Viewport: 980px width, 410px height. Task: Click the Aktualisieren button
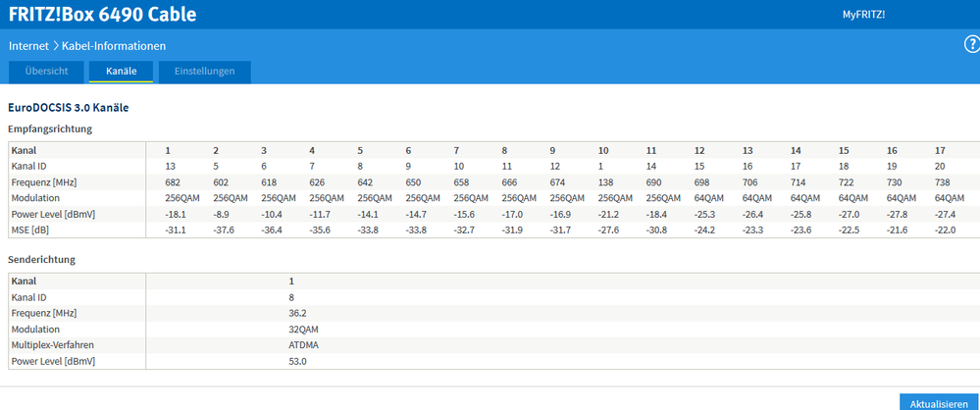939,402
